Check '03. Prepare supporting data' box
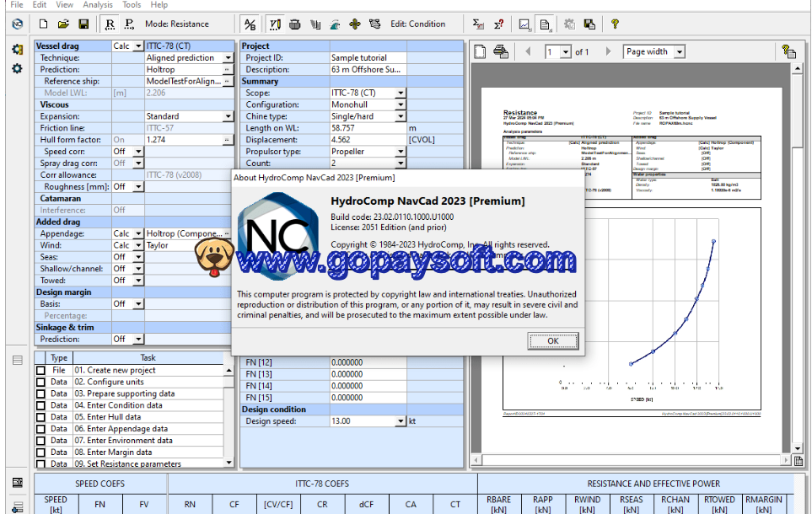812x514 pixels. click(x=41, y=394)
